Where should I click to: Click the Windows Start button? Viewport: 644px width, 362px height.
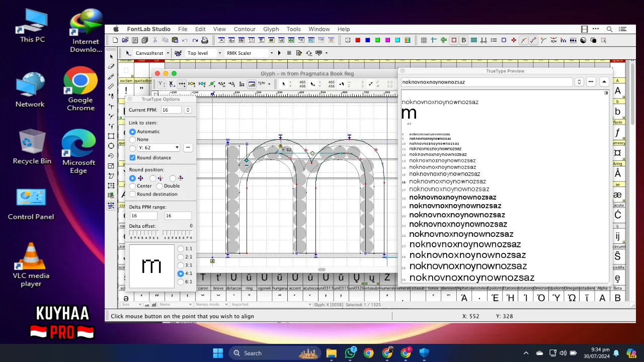click(218, 353)
